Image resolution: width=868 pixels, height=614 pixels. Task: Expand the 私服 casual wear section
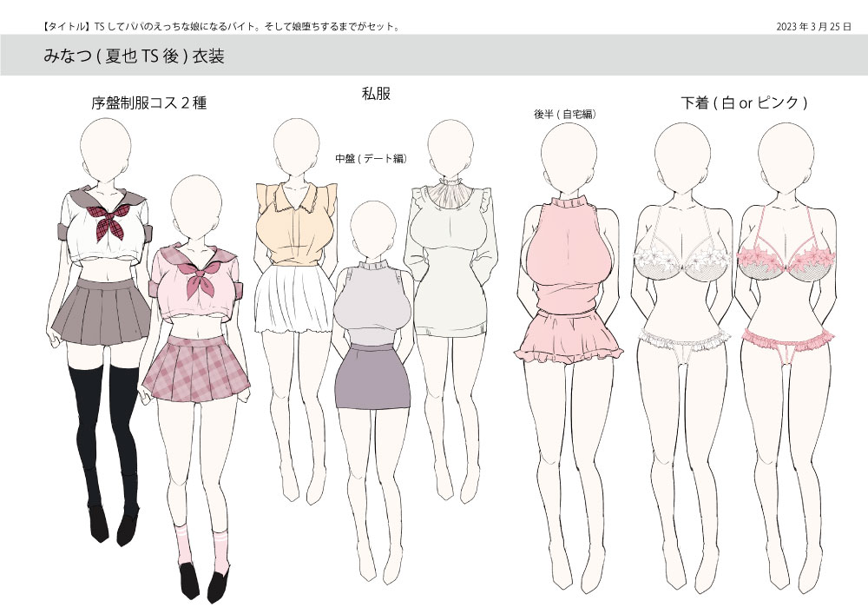pos(375,93)
